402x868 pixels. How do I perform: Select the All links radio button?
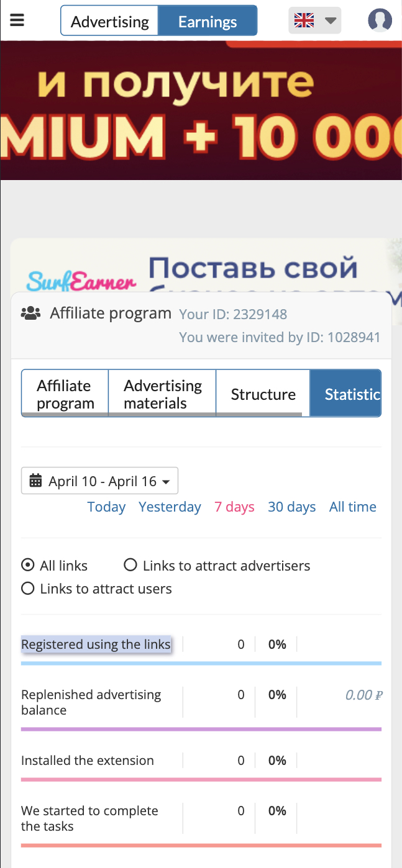click(27, 566)
